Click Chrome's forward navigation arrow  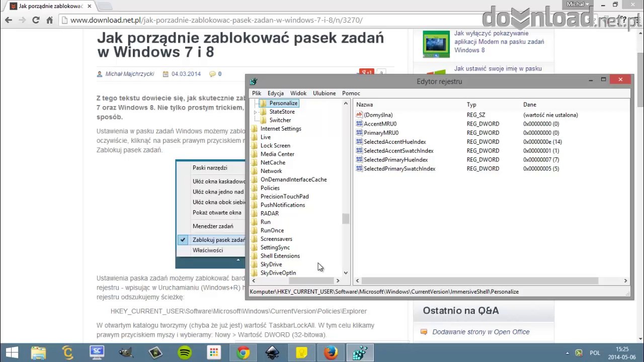pos(22,20)
